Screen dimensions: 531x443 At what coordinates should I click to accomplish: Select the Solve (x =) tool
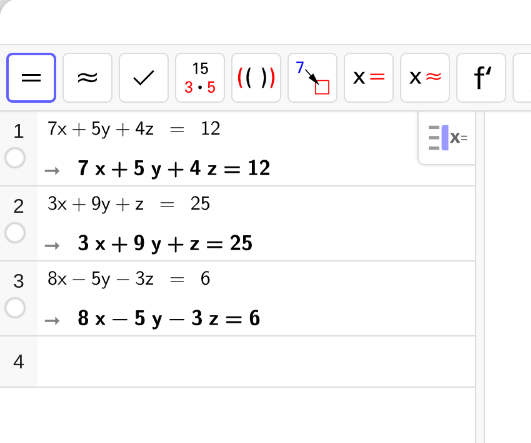(368, 78)
